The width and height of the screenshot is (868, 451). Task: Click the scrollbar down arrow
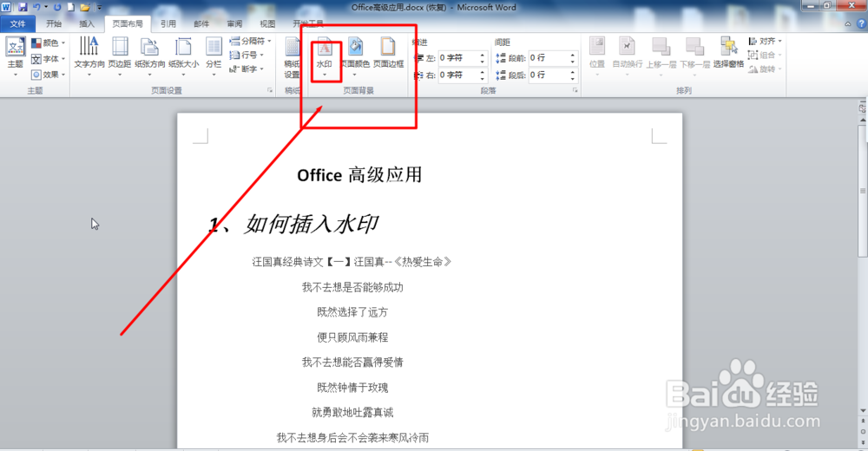[863, 410]
